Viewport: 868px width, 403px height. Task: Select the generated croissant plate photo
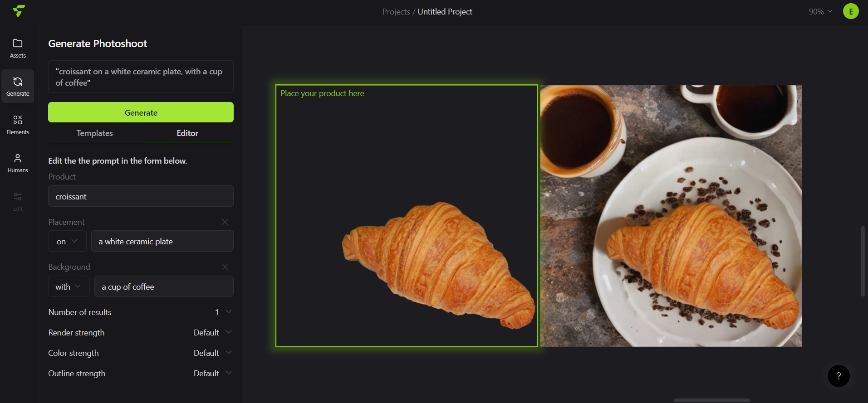[671, 216]
